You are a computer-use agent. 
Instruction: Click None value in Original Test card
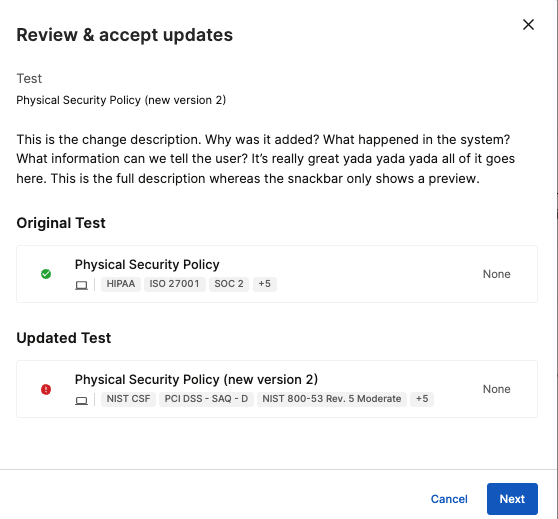(x=496, y=274)
